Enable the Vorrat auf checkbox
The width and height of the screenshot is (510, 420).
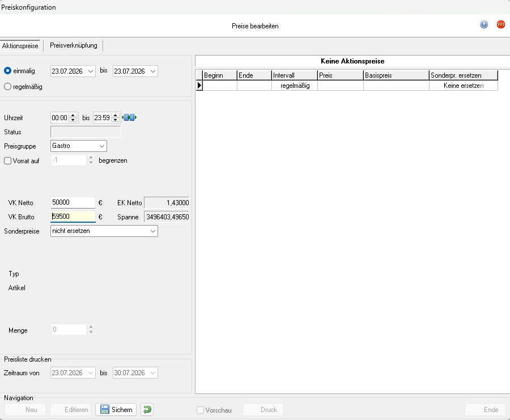point(7,161)
